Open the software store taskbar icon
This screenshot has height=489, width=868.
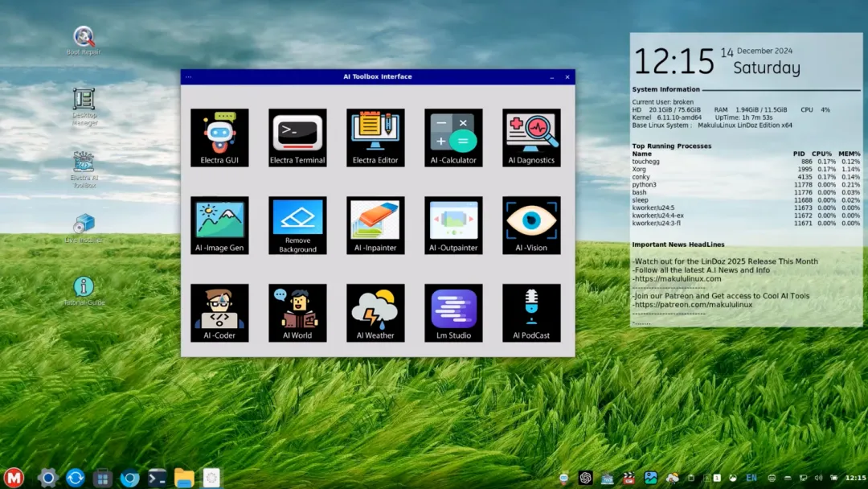(x=102, y=478)
